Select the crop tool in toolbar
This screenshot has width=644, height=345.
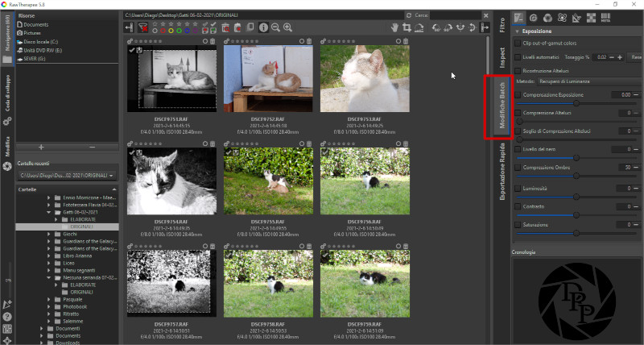[x=407, y=27]
